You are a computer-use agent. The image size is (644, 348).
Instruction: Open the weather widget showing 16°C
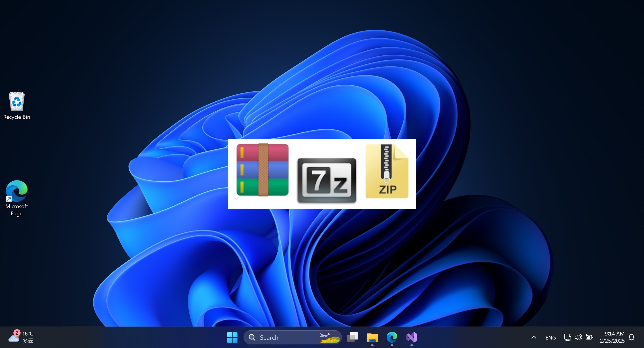(21, 337)
